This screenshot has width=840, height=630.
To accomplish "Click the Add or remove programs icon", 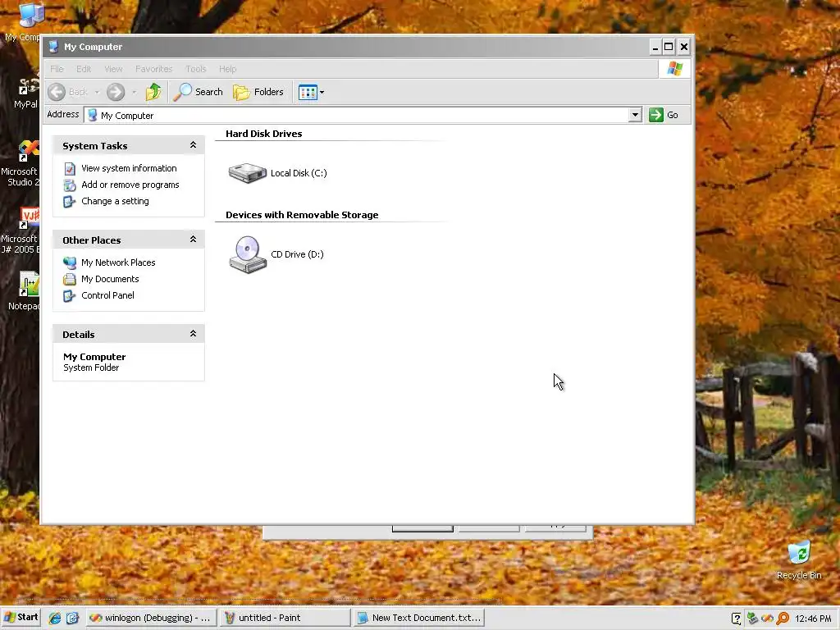I will click(x=70, y=185).
